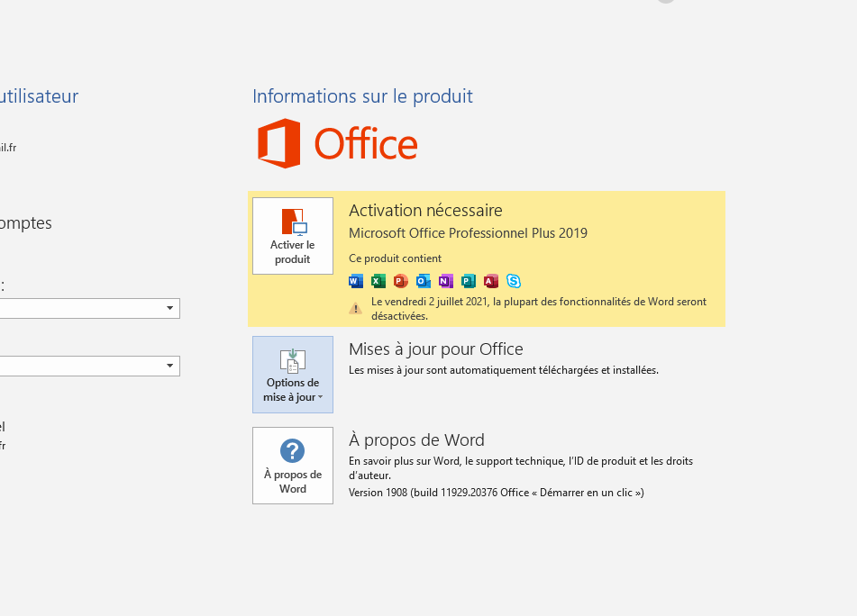Click the Publisher app icon
This screenshot has height=616, width=857.
coord(469,281)
